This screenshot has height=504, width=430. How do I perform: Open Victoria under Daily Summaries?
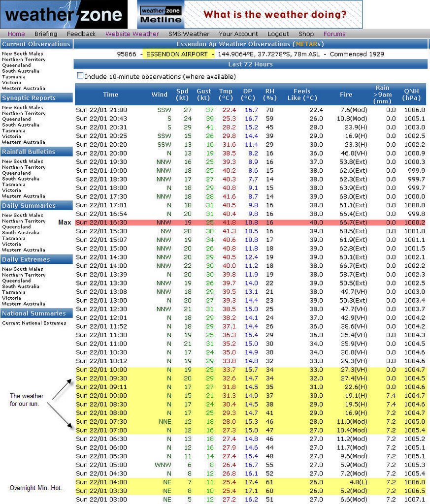tap(12, 244)
